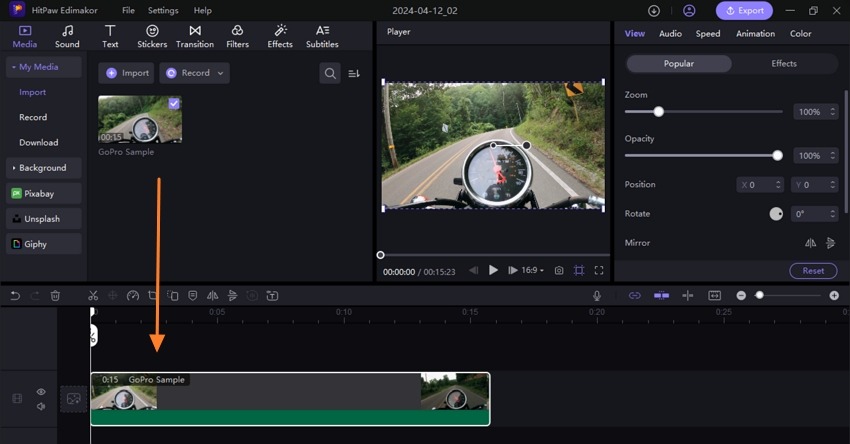
Task: Toggle video track visibility eye icon
Action: pyautogui.click(x=41, y=392)
